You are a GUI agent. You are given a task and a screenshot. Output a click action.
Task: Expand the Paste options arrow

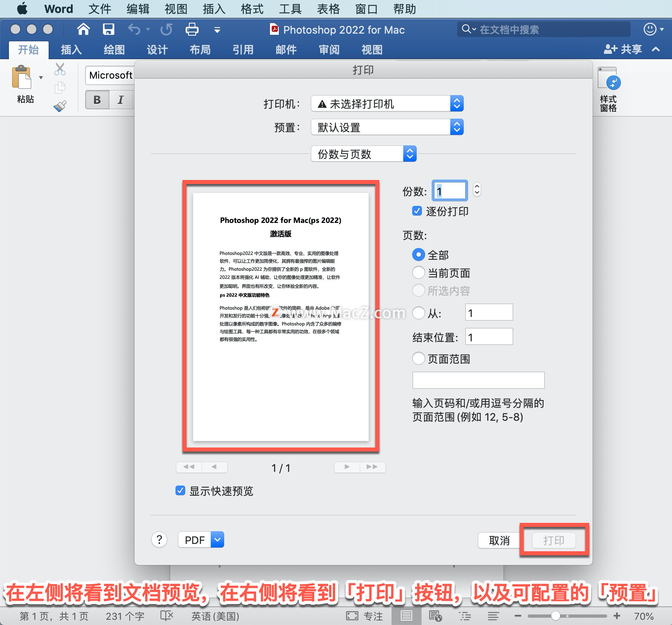41,77
